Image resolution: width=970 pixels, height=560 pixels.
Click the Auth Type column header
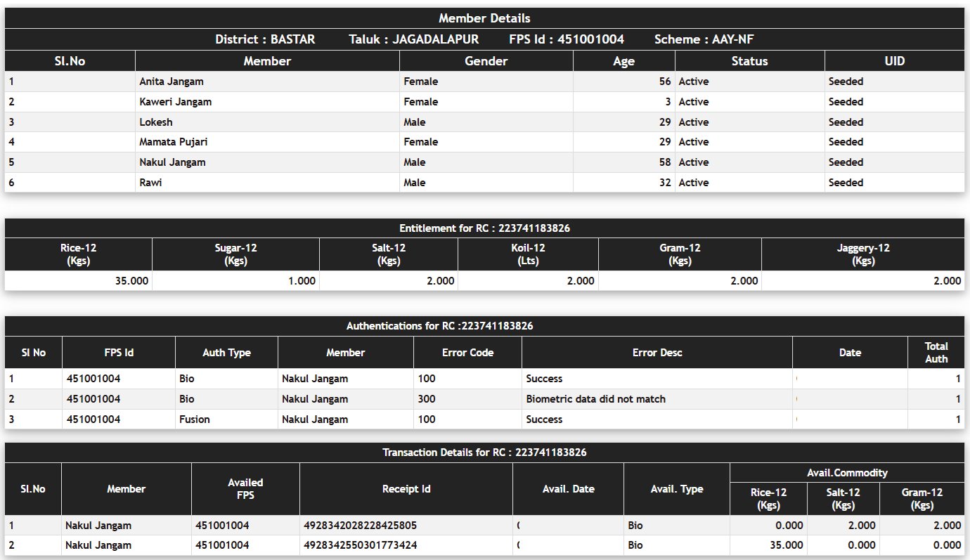click(226, 353)
